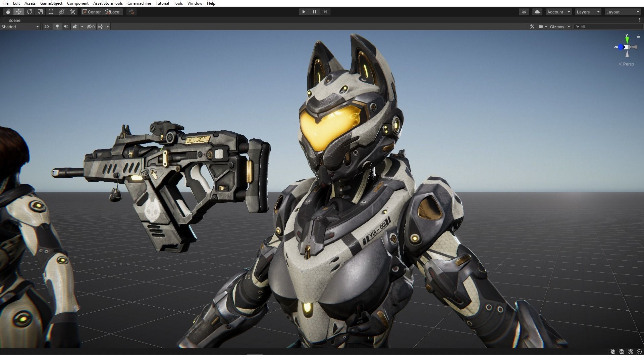This screenshot has height=355, width=644.
Task: Toggle the Gizmos button
Action: pyautogui.click(x=557, y=27)
